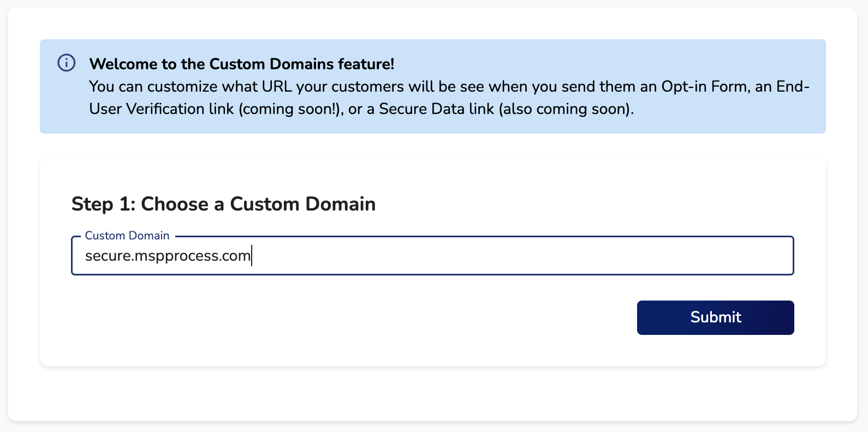
Task: Click the "Secure Data link" text in banner
Action: pyautogui.click(x=436, y=109)
